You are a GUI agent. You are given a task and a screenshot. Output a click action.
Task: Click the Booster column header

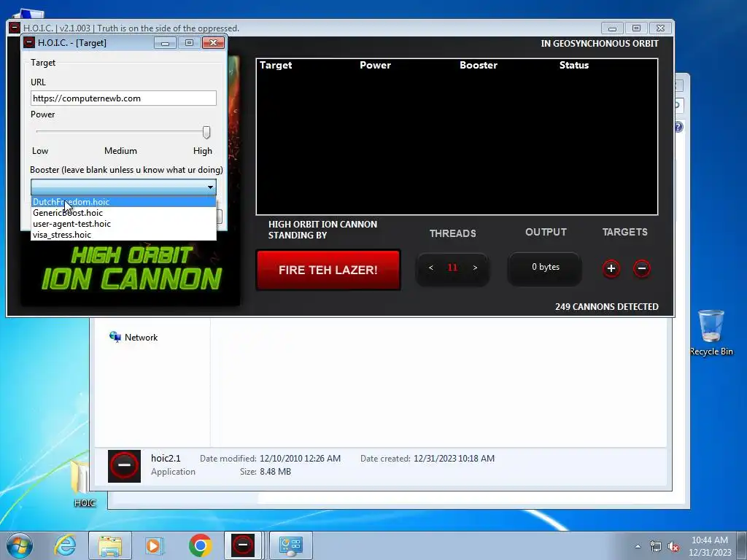[x=479, y=65]
